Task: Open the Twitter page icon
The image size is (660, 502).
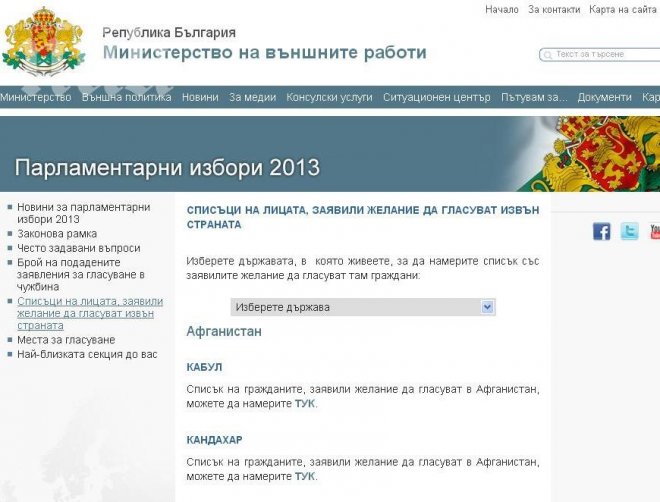Action: [629, 231]
